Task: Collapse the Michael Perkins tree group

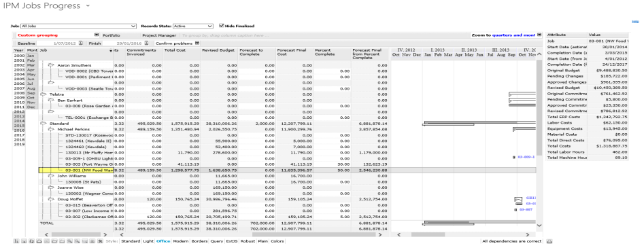Action: (x=51, y=129)
